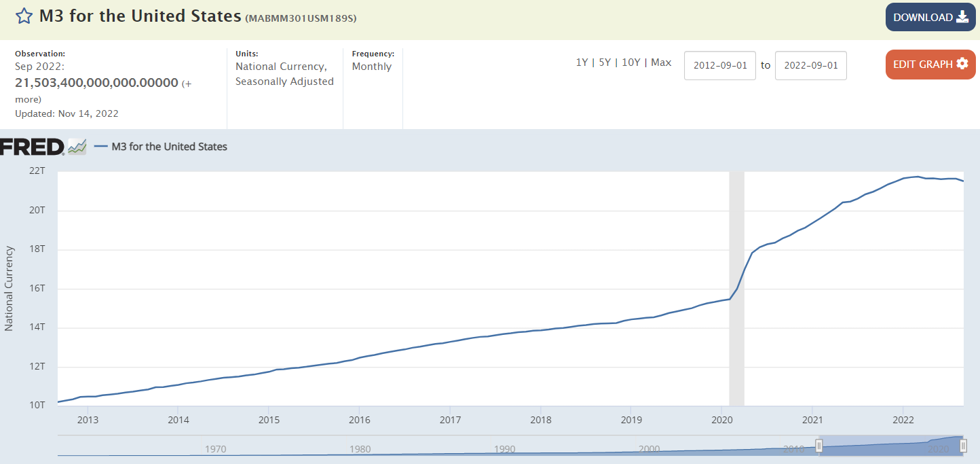Click the download arrow icon

pos(962,18)
